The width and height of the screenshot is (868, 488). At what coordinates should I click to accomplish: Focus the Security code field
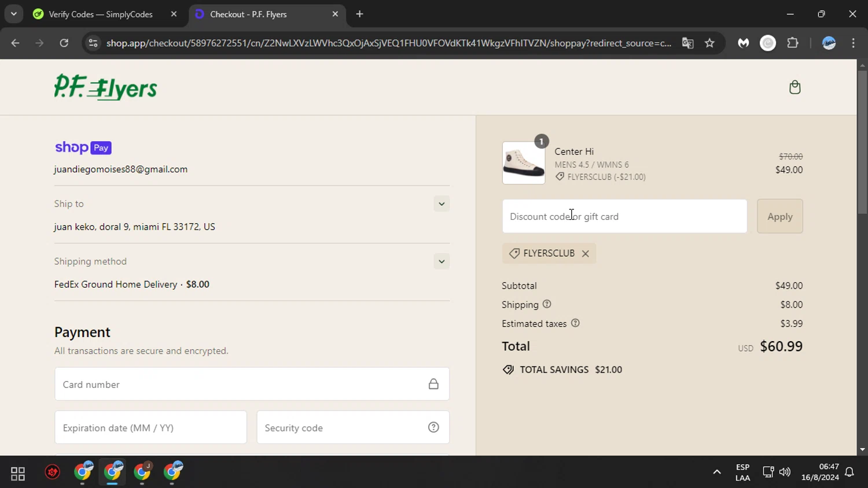pos(353,427)
